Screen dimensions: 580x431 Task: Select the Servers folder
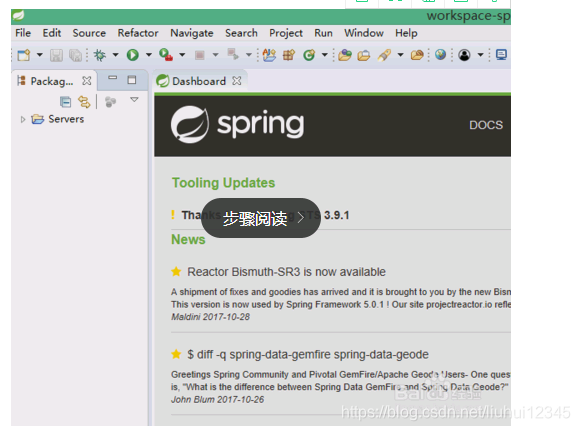pos(58,119)
